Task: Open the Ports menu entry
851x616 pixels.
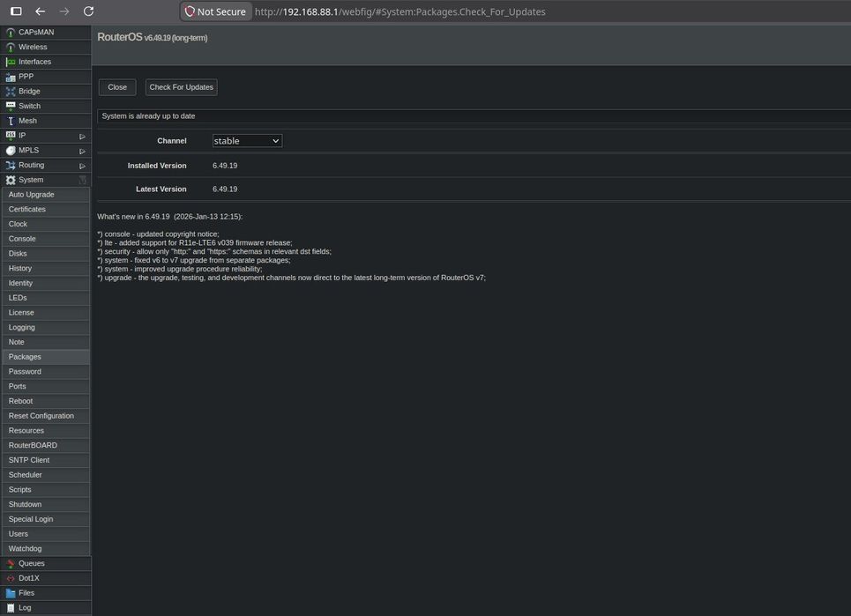Action: (46, 387)
